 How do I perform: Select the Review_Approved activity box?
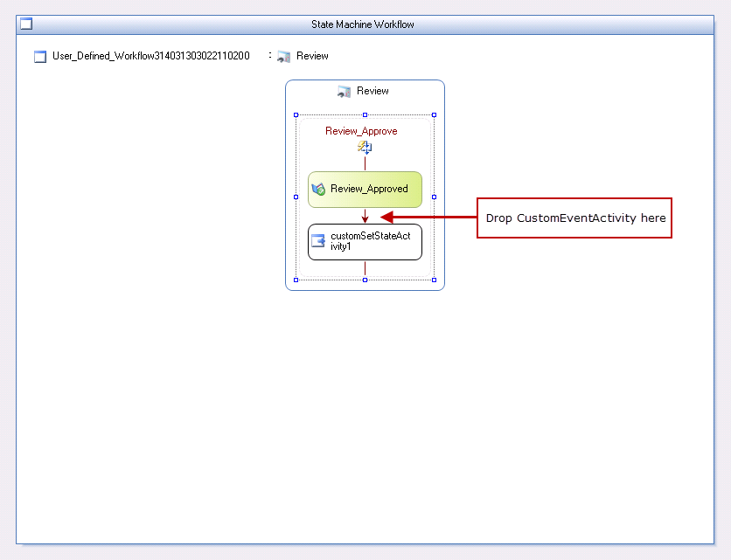point(365,190)
